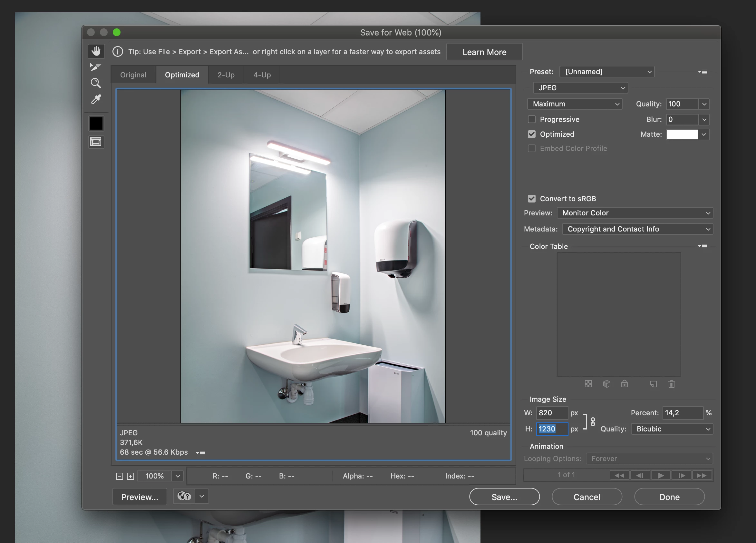Click the constrain proportions link icon
This screenshot has height=543, width=756.
point(593,421)
